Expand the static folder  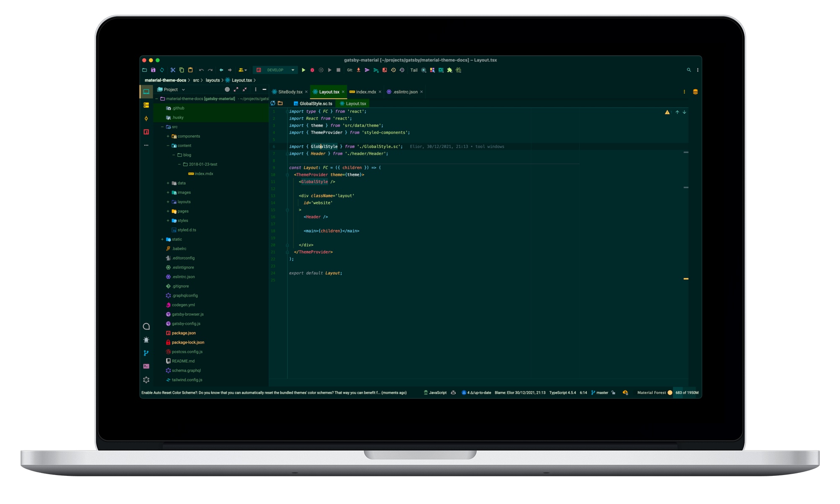coord(162,239)
